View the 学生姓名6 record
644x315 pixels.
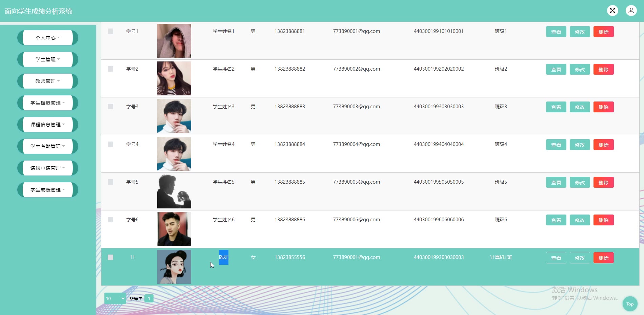click(x=556, y=220)
